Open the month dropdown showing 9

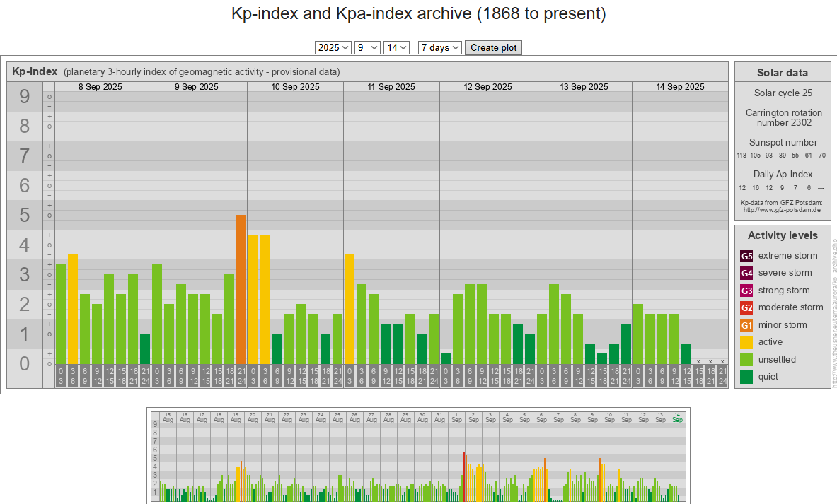(367, 47)
